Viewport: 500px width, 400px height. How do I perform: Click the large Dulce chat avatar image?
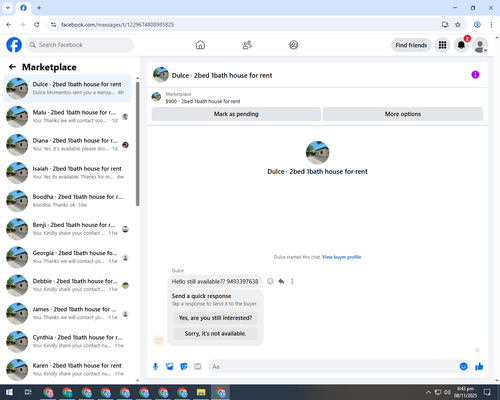[317, 152]
